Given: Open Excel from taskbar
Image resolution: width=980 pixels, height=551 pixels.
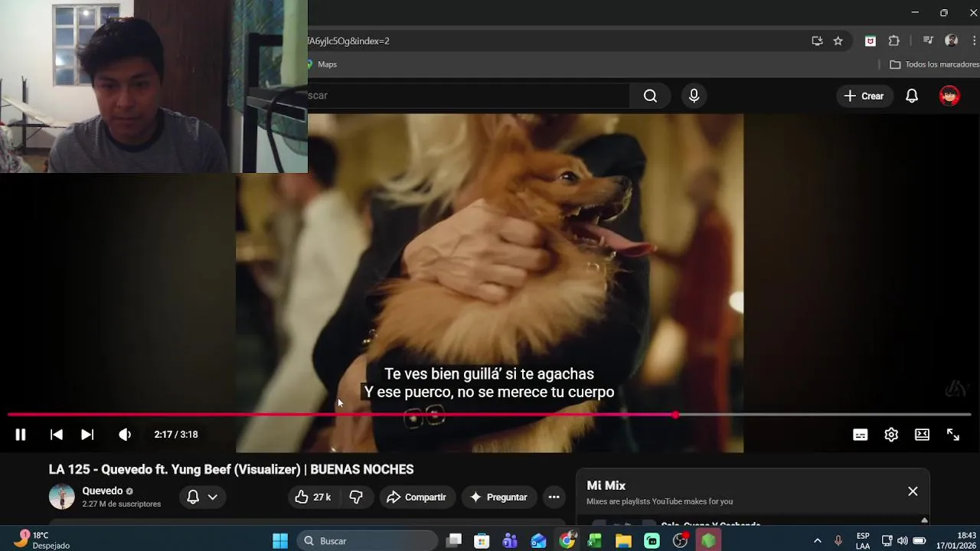Looking at the screenshot, I should coord(595,541).
